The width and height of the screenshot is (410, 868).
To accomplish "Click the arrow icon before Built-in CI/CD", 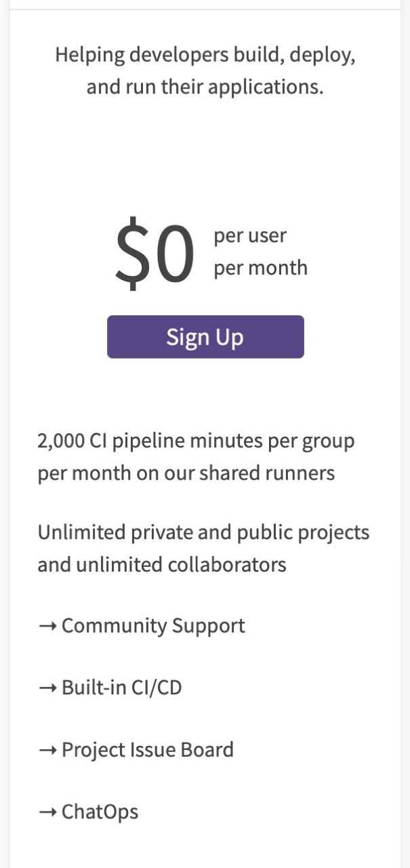I will 47,689.
